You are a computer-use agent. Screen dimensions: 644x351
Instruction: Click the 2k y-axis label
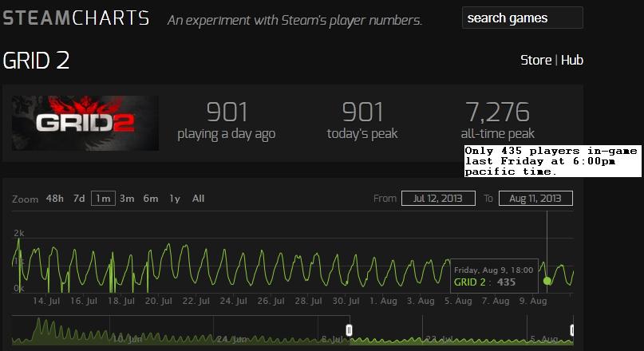tap(19, 233)
